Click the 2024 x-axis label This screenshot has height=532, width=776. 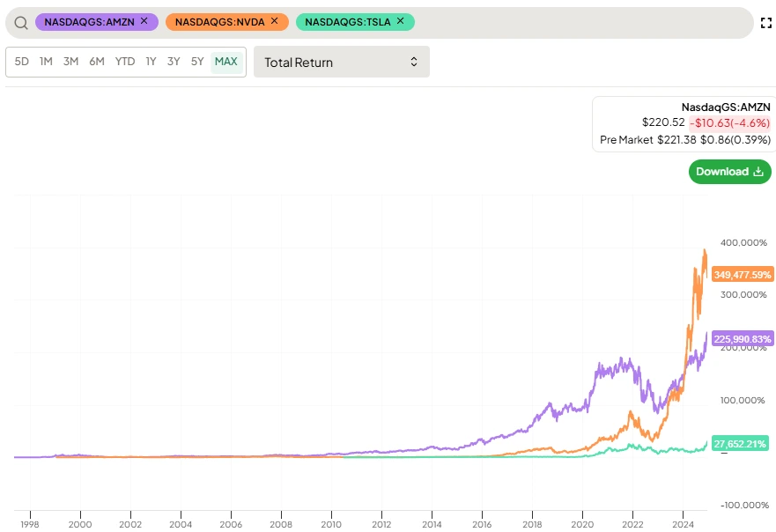(x=683, y=524)
